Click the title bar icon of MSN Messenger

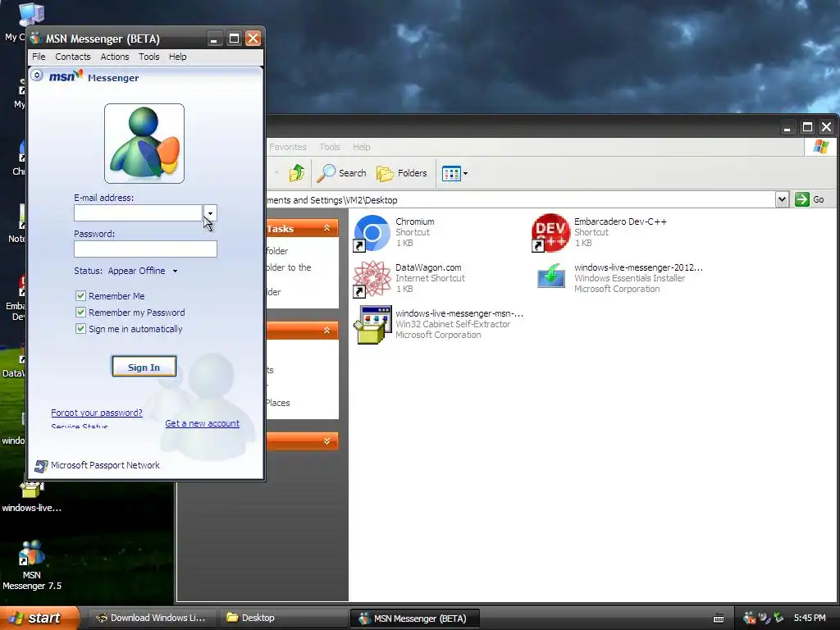36,39
